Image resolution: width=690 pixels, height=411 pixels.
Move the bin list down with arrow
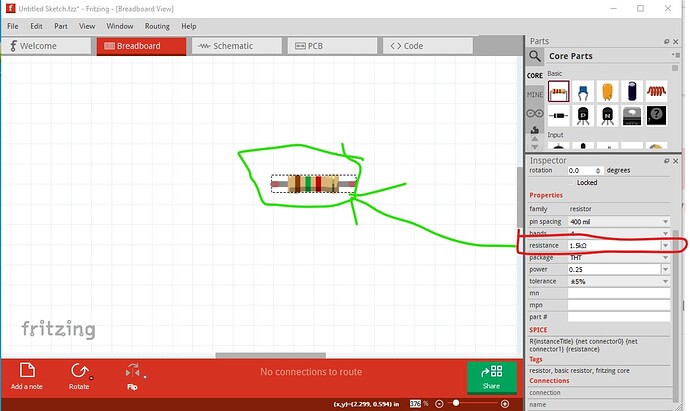pos(535,147)
